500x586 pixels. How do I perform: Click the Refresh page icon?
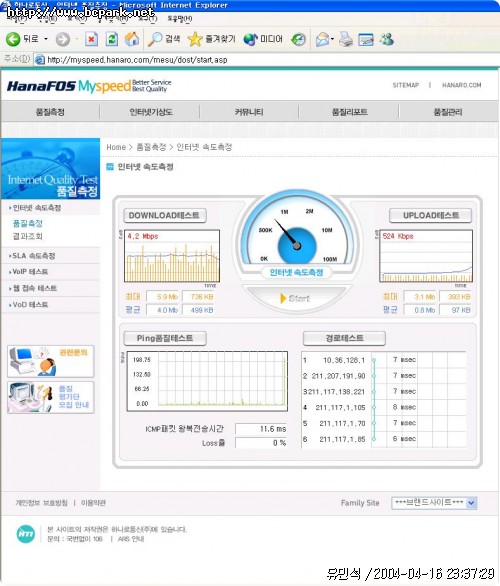click(x=112, y=39)
